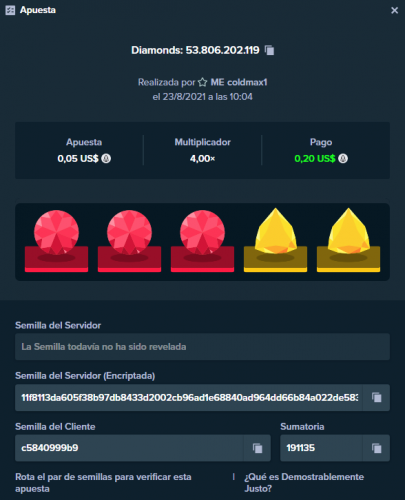Close the Apuesta dialog
The width and height of the screenshot is (405, 500).
[x=394, y=11]
